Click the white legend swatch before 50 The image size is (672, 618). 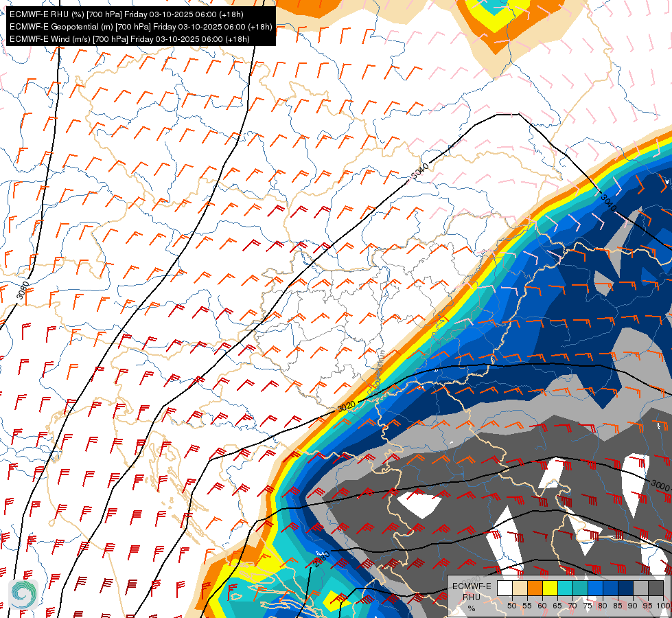click(x=505, y=589)
